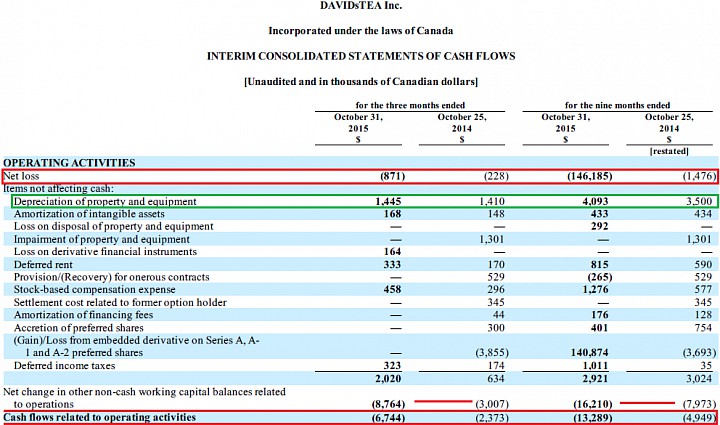Select 'Cash flows related to operating activities' label
This screenshot has height=425, width=720.
coord(100,417)
